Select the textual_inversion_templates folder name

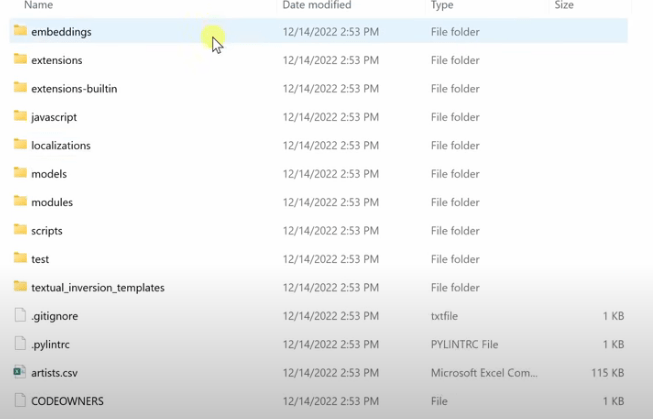[98, 287]
